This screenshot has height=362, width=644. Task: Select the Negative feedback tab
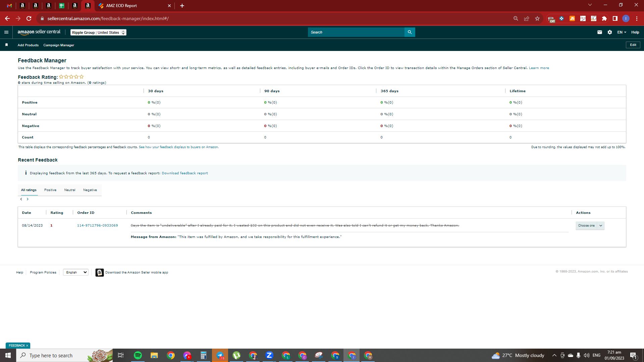click(x=90, y=190)
